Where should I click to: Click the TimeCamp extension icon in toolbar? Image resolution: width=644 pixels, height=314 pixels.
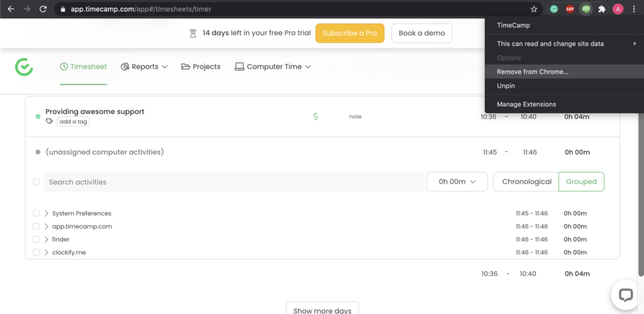coord(586,9)
